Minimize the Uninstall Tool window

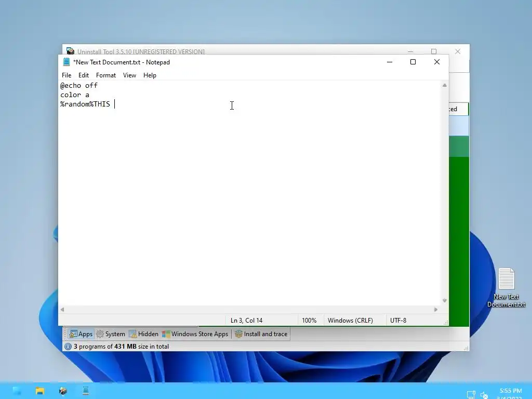pyautogui.click(x=410, y=51)
